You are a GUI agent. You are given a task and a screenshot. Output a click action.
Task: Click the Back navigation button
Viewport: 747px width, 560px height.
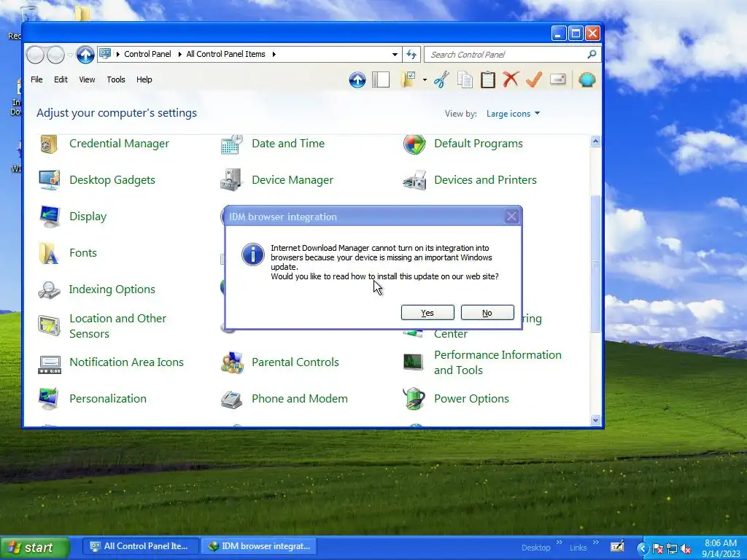pos(35,55)
